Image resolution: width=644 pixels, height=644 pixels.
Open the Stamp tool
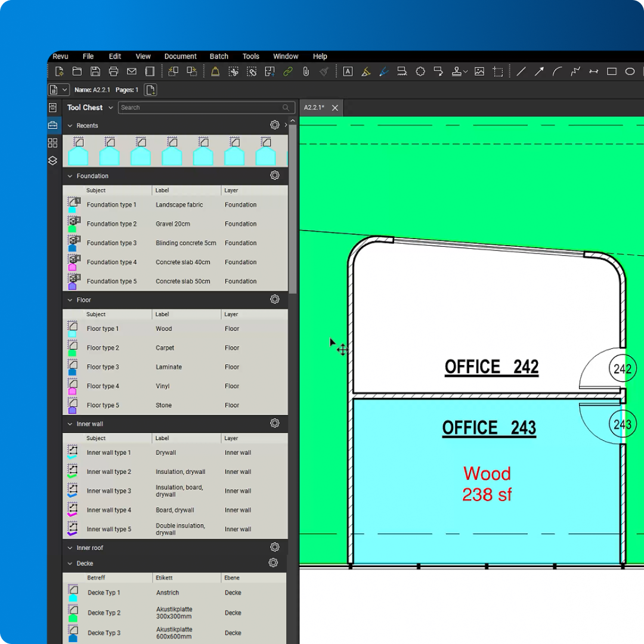click(457, 71)
